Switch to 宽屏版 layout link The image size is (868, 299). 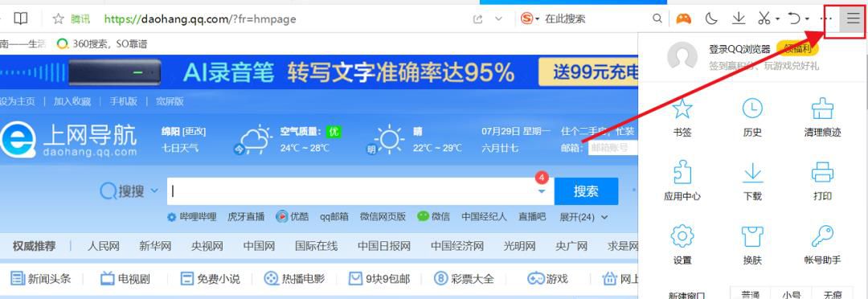point(170,101)
